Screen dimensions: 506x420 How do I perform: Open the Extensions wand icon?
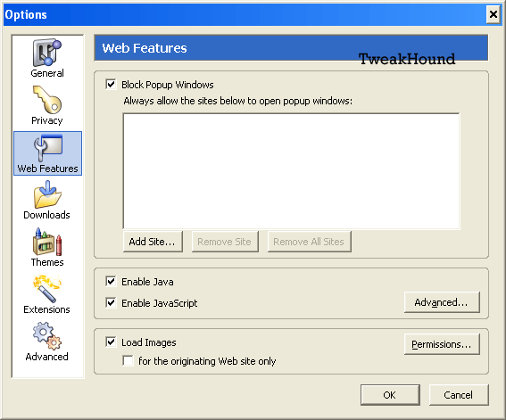(x=47, y=289)
